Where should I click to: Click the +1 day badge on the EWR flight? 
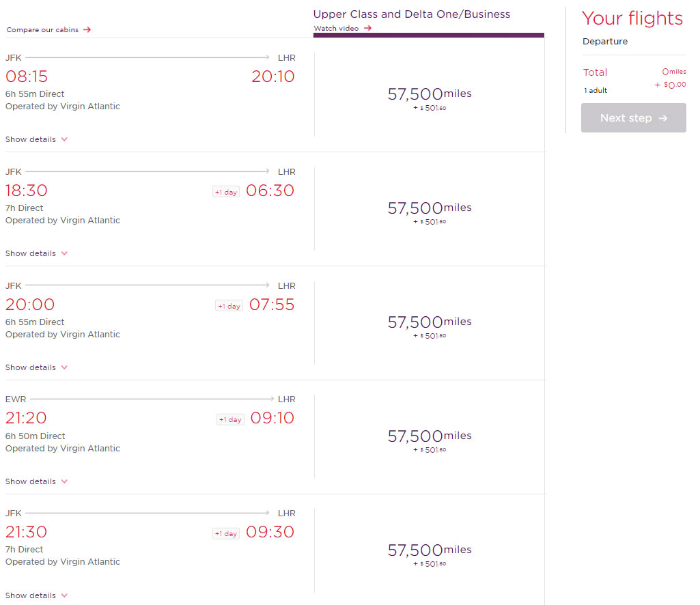pos(230,420)
